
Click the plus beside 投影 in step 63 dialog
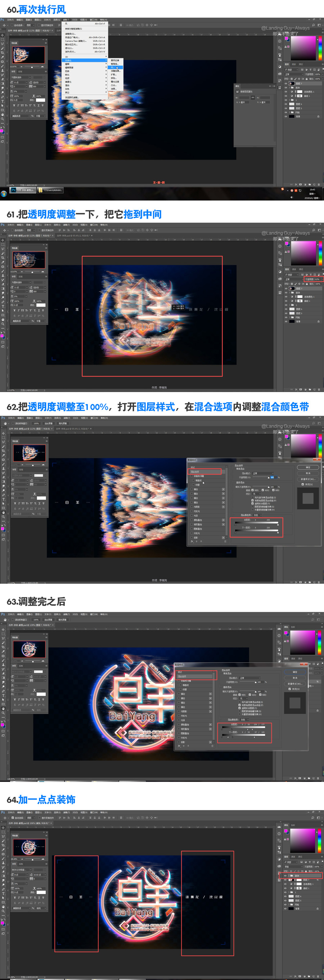point(210,742)
